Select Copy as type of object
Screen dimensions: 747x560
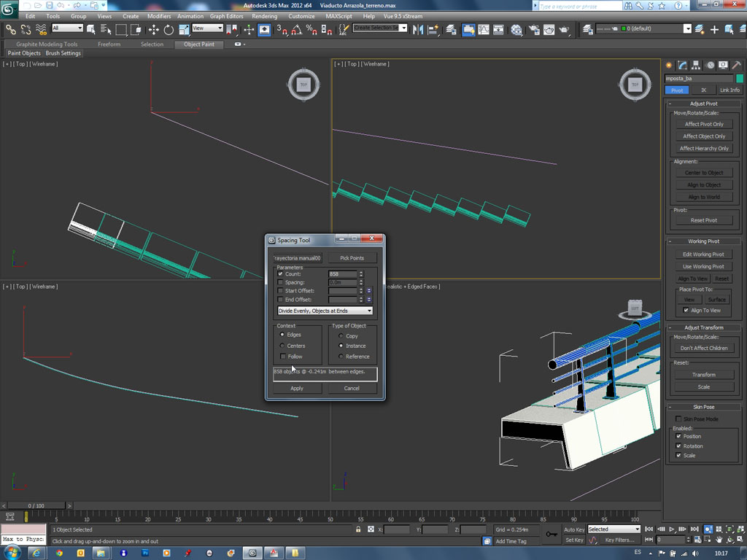tap(341, 335)
